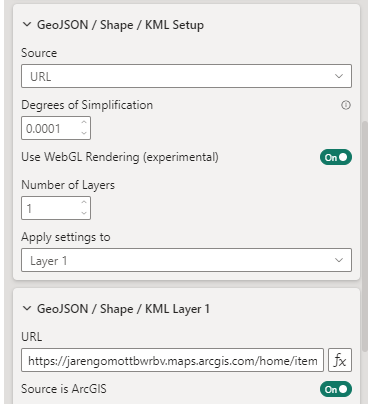Click the GeoJSON / Shape / KML Setup heading

[120, 25]
